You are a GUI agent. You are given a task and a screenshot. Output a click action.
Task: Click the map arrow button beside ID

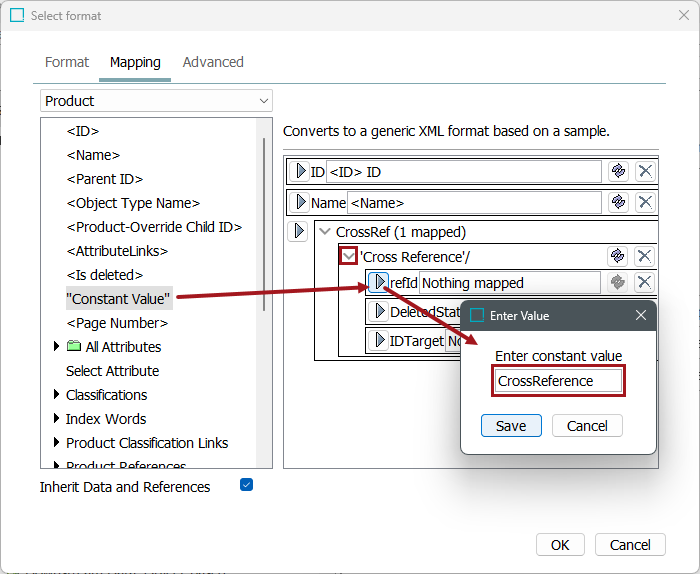click(x=298, y=172)
